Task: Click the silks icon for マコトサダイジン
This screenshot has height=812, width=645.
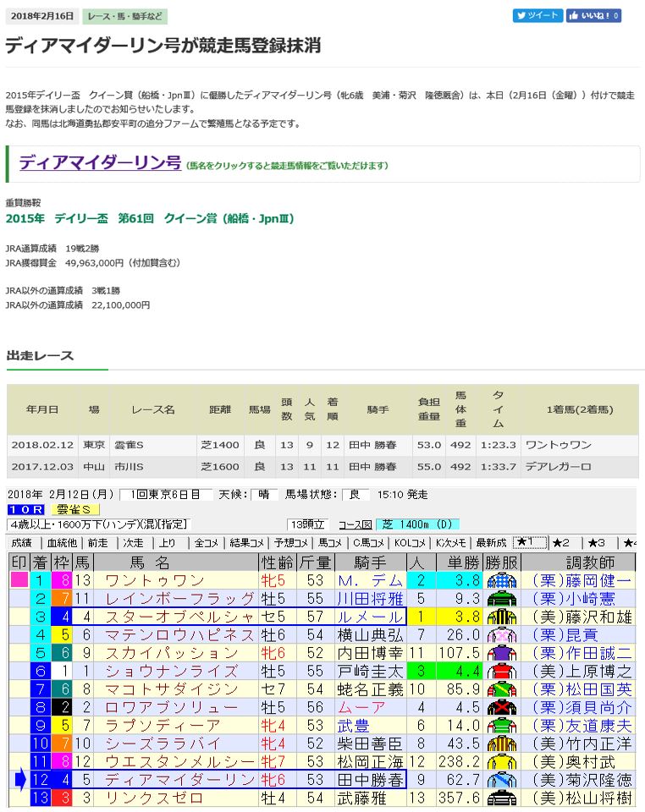Action: (501, 689)
